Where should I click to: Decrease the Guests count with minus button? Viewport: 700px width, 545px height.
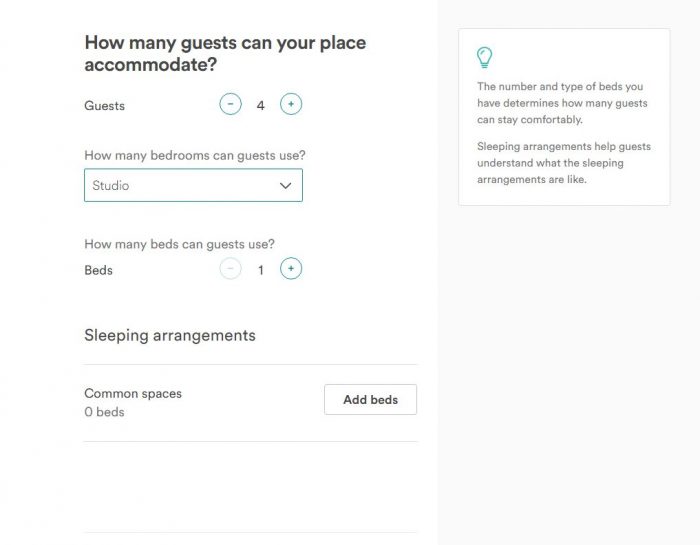coord(230,104)
